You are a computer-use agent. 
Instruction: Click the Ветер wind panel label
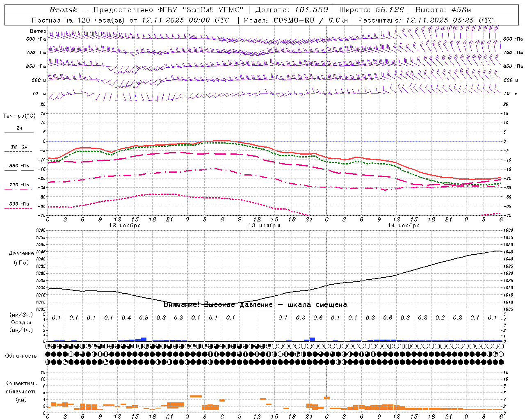click(38, 31)
